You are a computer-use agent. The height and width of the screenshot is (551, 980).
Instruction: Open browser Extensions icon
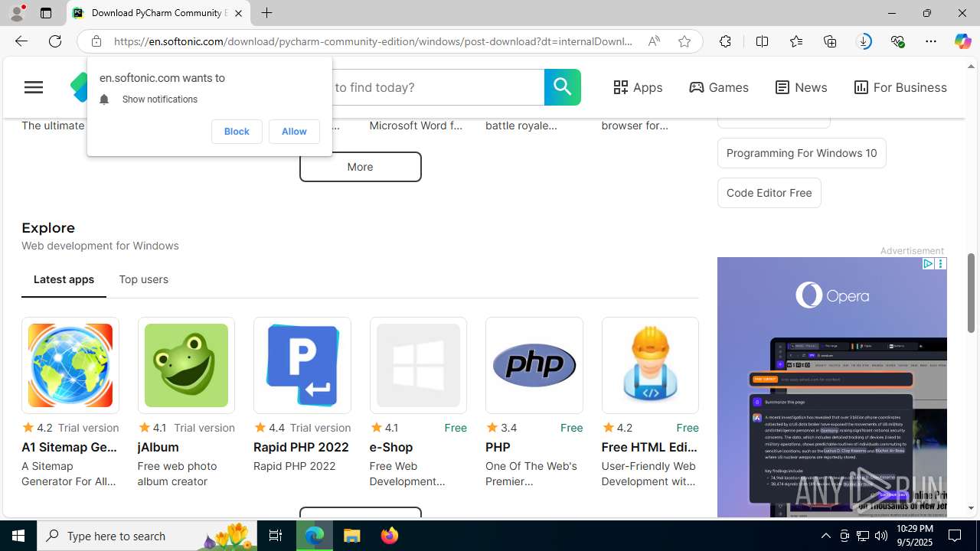tap(725, 41)
